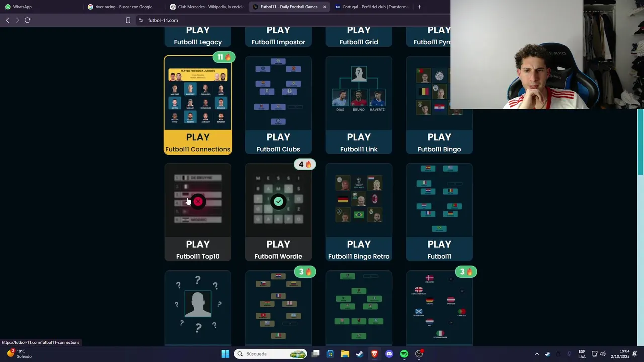This screenshot has height=362, width=644.
Task: Open the green formation game card
Action: click(x=359, y=308)
